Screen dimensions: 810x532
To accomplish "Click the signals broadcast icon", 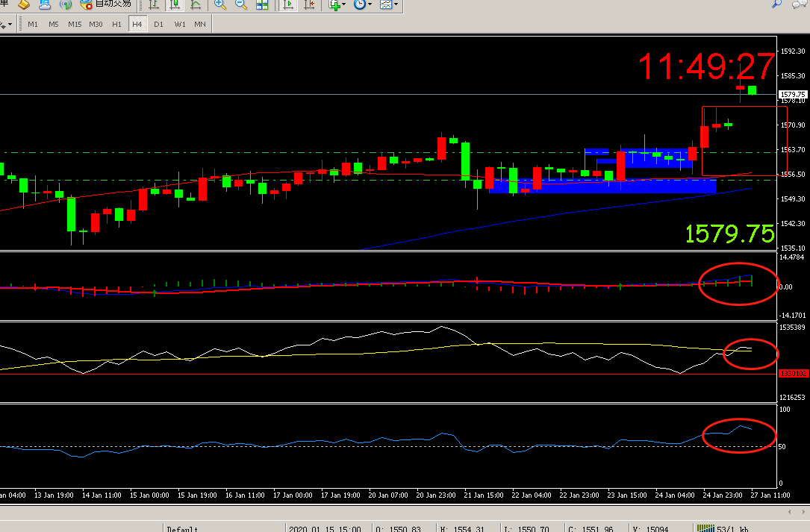I will (66, 4).
